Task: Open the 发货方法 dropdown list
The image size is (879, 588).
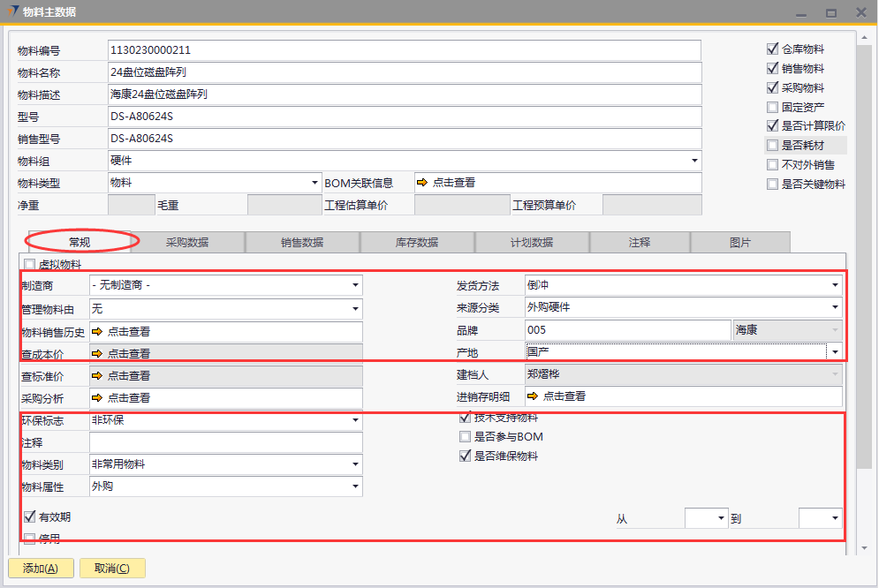Action: 835,286
